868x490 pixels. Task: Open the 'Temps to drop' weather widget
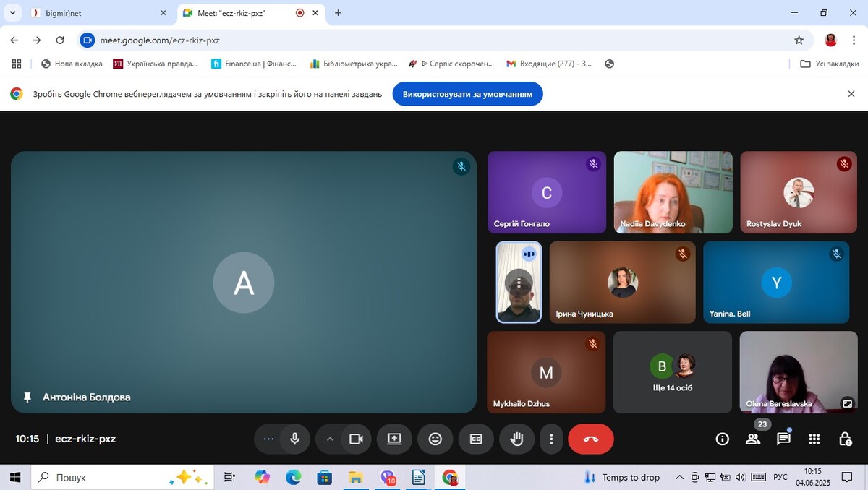pos(621,477)
